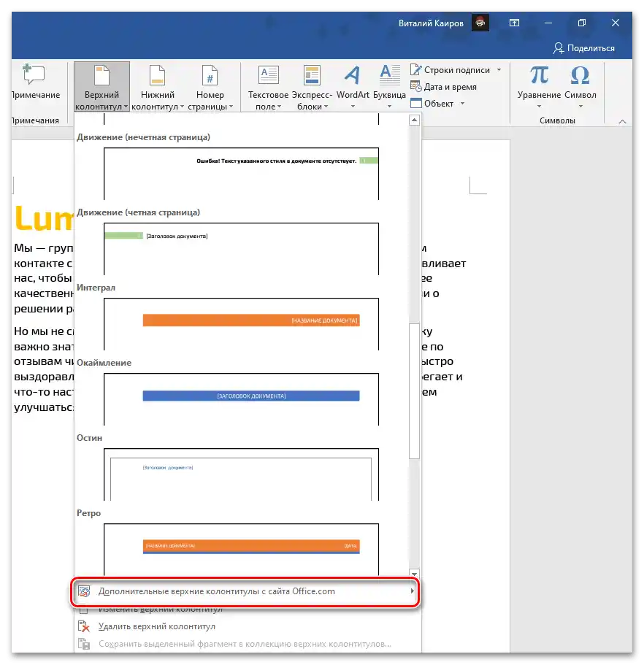Select the Окаймление header preset
Image resolution: width=644 pixels, height=665 pixels.
pos(241,399)
